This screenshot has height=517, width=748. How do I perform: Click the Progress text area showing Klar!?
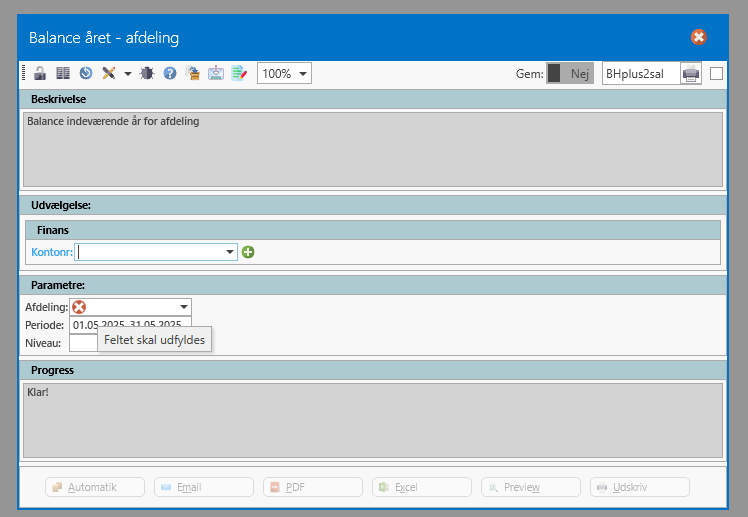(373, 421)
